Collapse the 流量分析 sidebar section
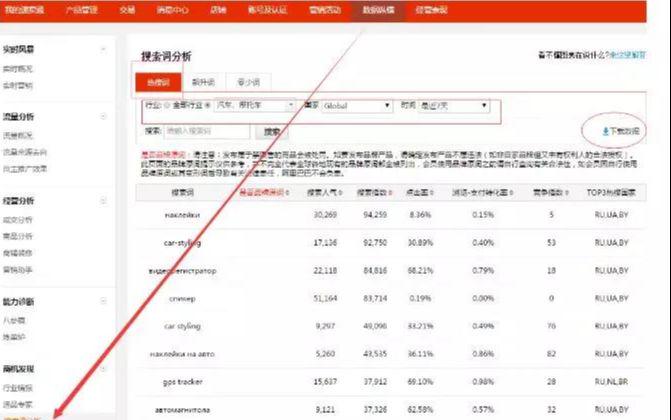The width and height of the screenshot is (671, 420). point(104,116)
